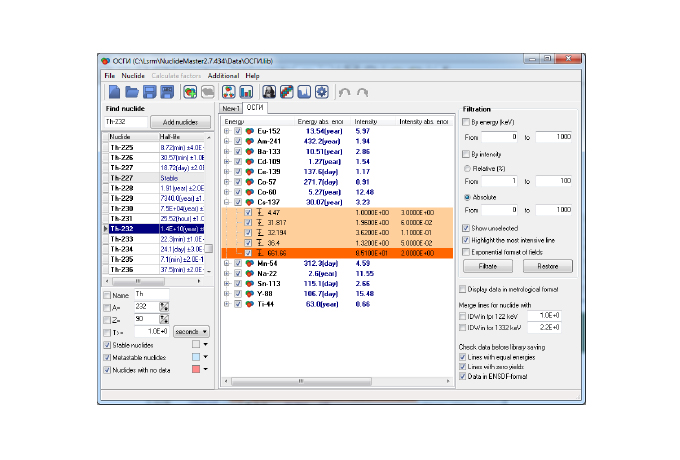Viewport: 680px width, 460px height.
Task: Click the Filtrate button
Action: click(488, 267)
